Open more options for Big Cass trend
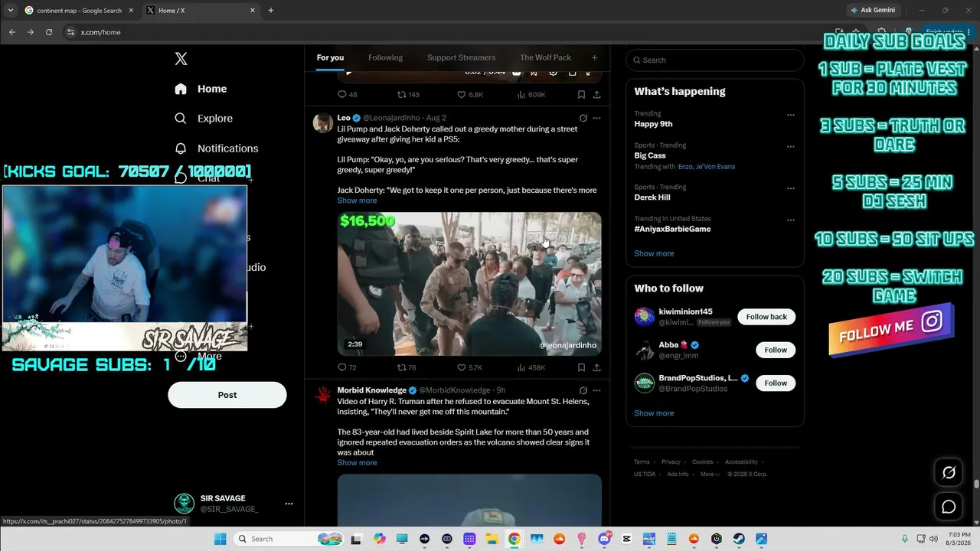980x551 pixels. (x=791, y=146)
